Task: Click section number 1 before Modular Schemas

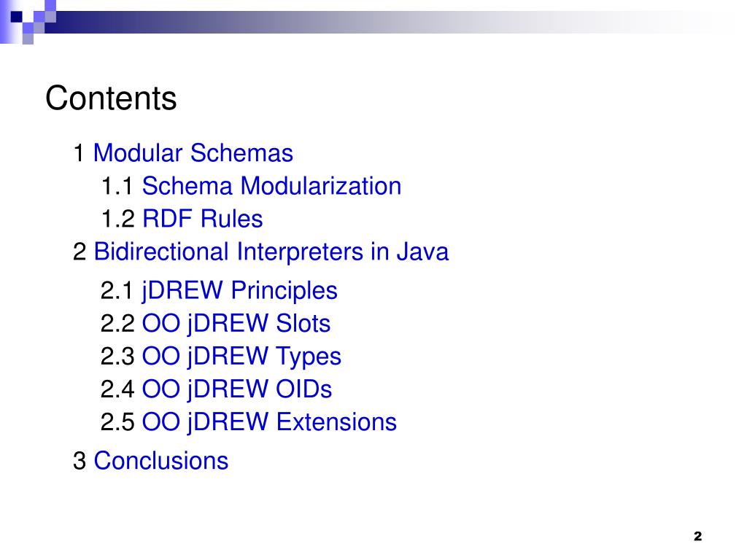Action: pyautogui.click(x=79, y=153)
